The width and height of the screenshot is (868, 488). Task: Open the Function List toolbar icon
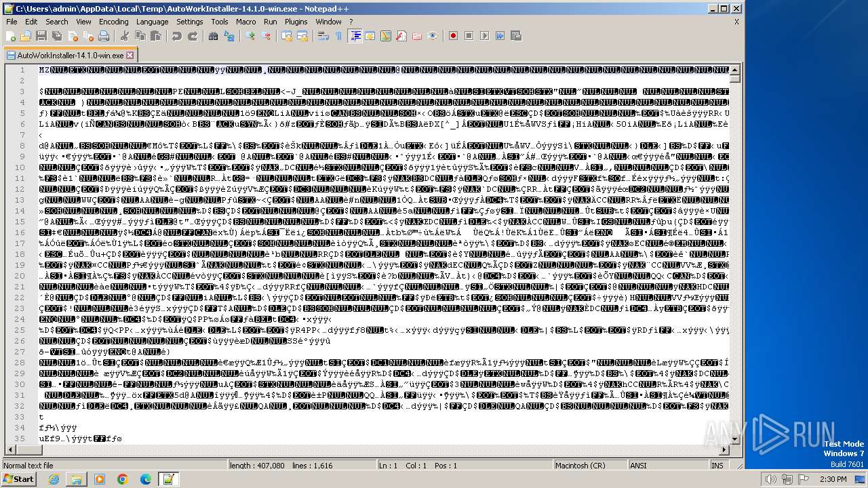pos(401,36)
